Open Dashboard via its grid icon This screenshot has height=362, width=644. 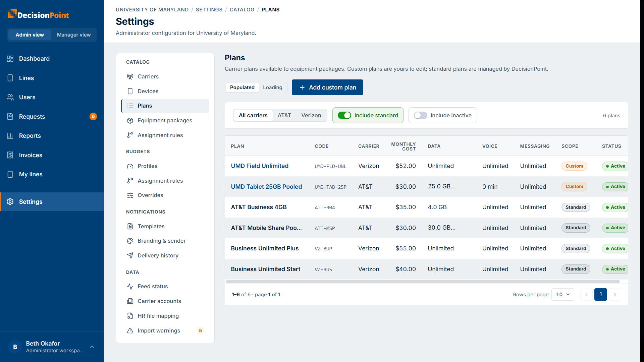coord(10,59)
